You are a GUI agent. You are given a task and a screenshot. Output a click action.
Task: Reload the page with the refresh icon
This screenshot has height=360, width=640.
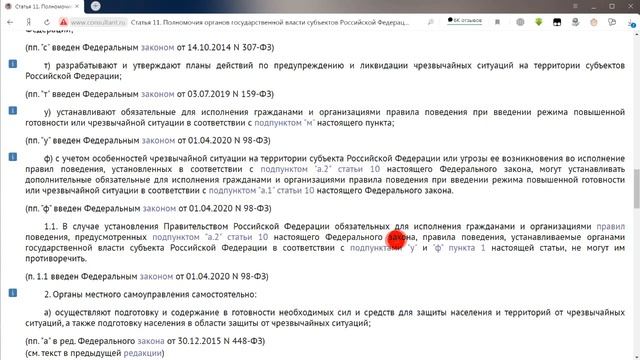[x=47, y=22]
